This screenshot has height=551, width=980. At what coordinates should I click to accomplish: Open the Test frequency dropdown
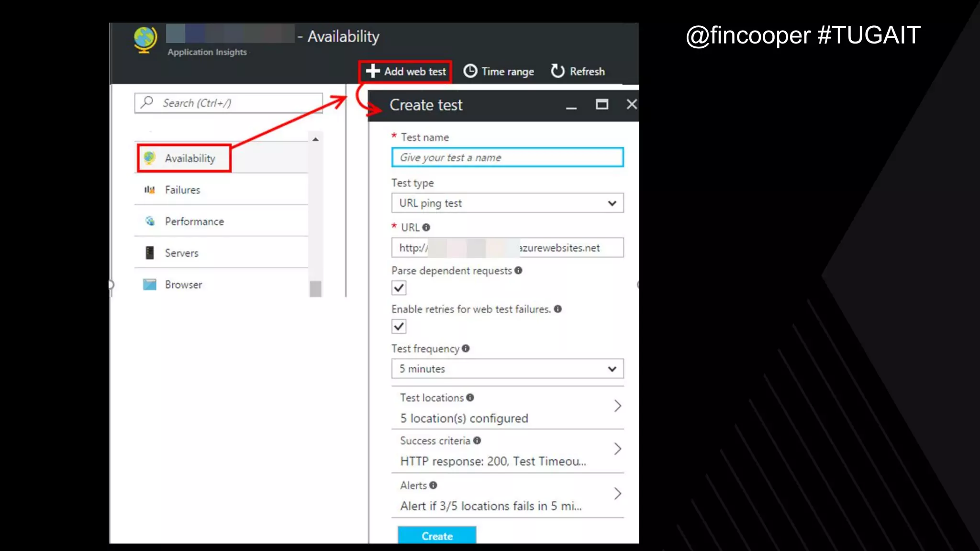507,369
